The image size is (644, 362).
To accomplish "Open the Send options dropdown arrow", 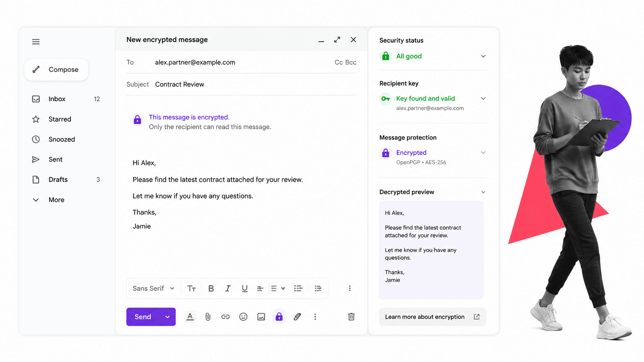I will (x=168, y=317).
